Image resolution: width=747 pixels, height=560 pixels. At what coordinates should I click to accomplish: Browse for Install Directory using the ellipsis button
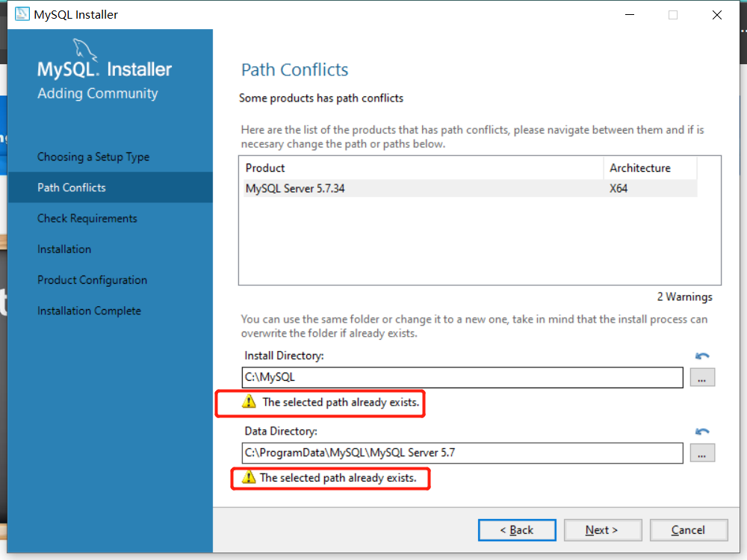click(702, 378)
